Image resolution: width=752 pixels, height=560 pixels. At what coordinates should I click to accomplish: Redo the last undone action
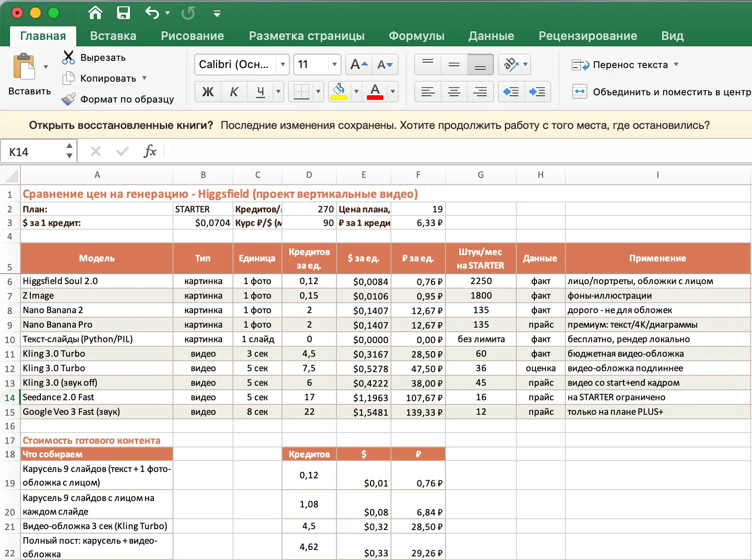pos(188,13)
